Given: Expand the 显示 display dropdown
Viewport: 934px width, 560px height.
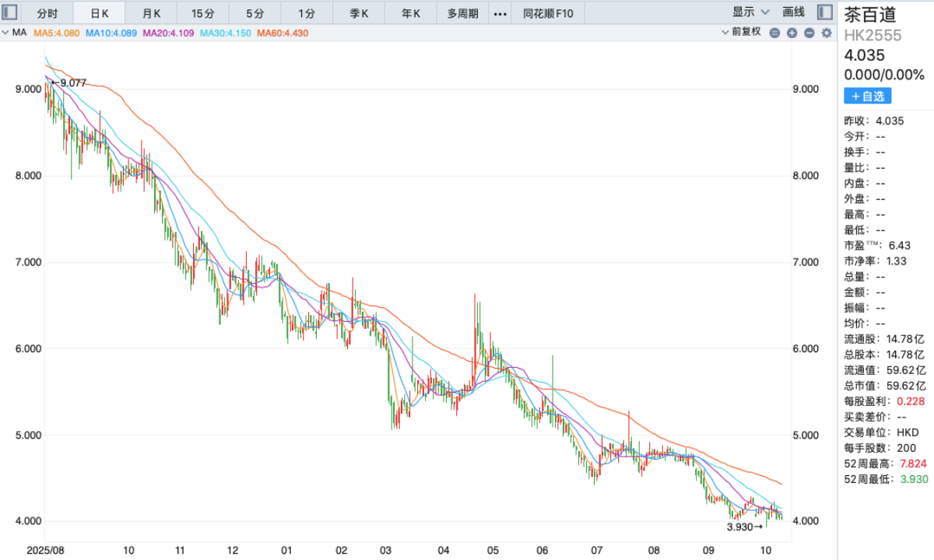Looking at the screenshot, I should (x=750, y=12).
